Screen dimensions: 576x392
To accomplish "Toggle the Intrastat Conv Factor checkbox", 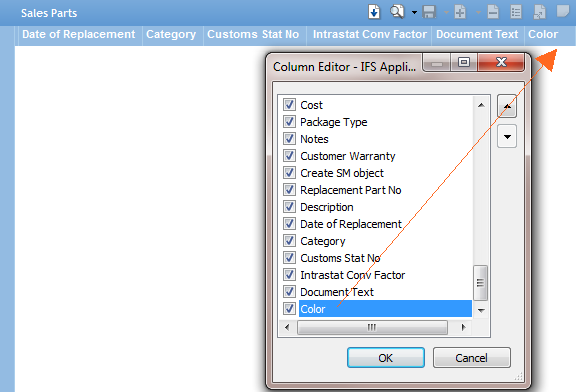I will 289,275.
